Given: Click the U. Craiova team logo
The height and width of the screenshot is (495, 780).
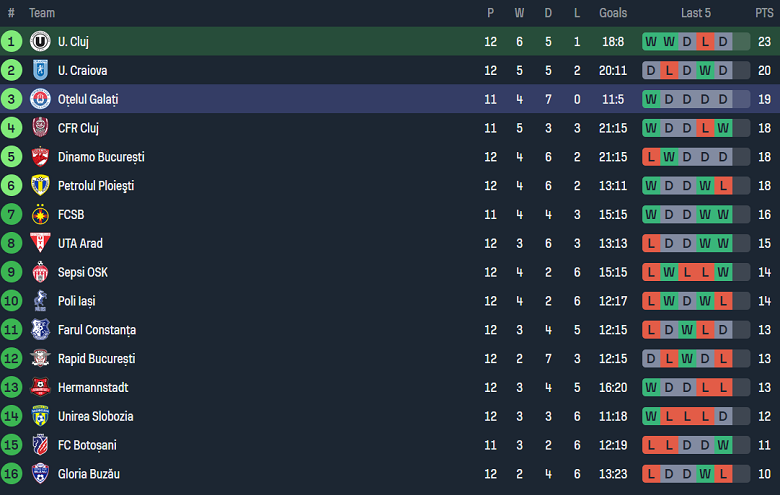Looking at the screenshot, I should click(40, 71).
